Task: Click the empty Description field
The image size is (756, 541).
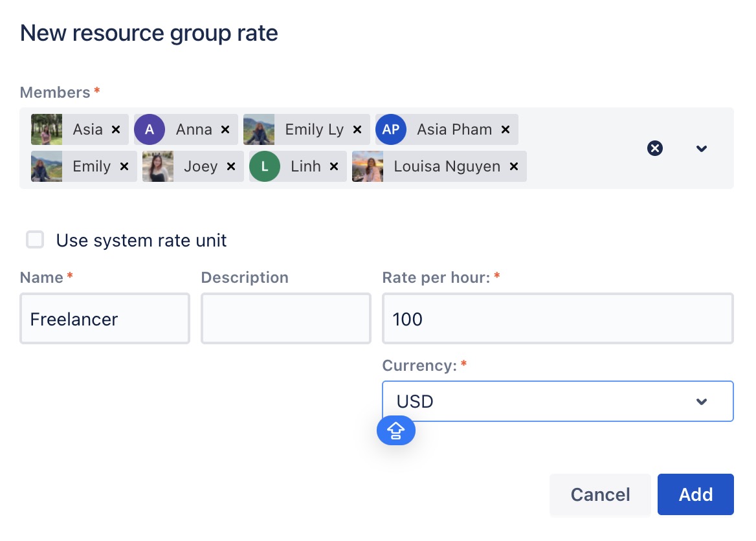Action: pos(285,318)
